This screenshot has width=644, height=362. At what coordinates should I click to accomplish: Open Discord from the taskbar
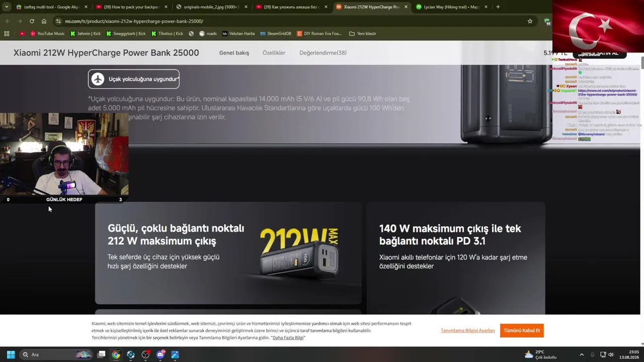160,354
